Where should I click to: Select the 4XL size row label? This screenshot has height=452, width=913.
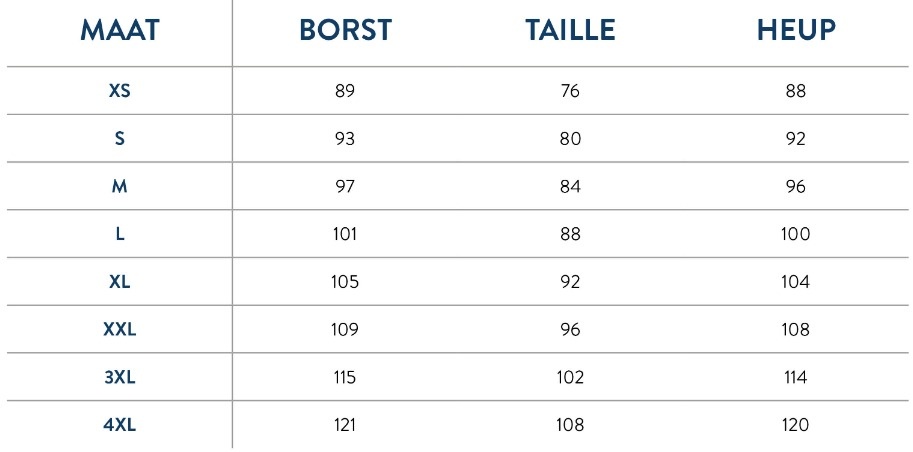(120, 425)
